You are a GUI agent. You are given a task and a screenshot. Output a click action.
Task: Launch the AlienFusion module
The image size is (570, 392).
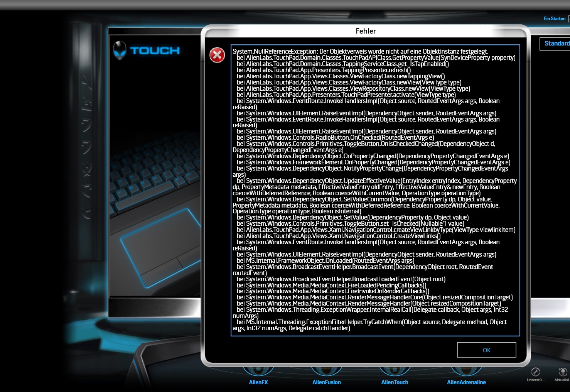point(326,382)
